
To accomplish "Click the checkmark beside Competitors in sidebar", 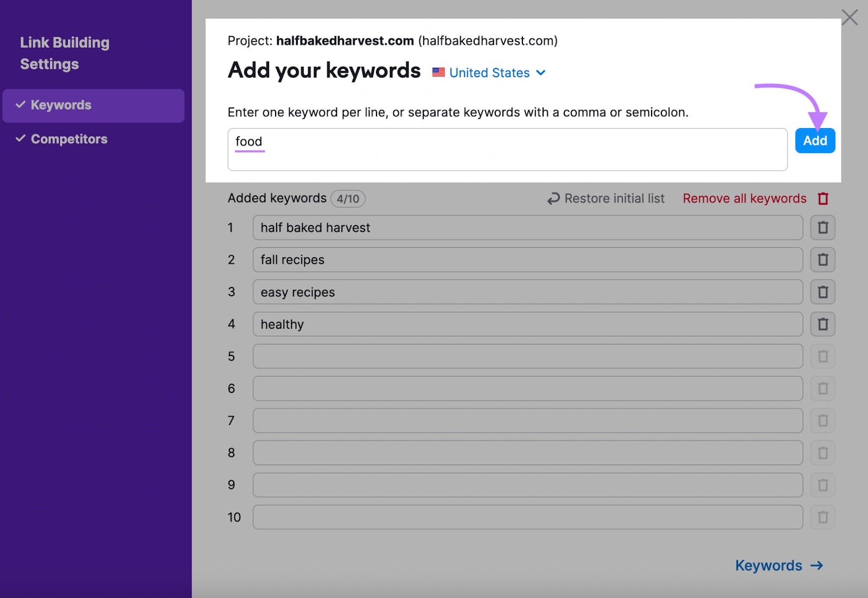I will [21, 139].
